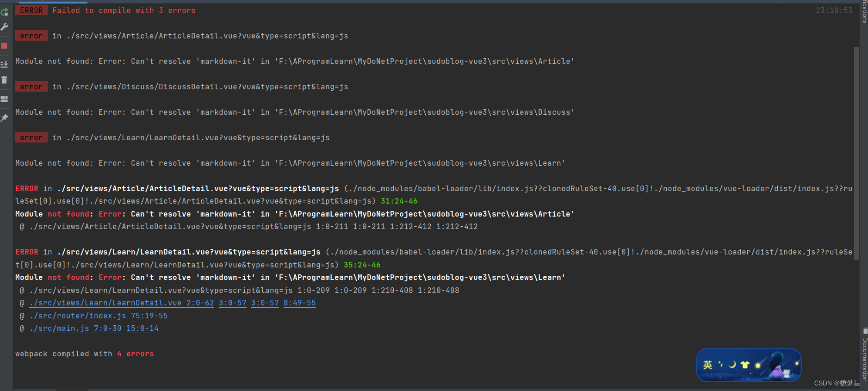Click error badge before LearnDetail.vue?vue&type=script&lang=js path
This screenshot has height=391, width=868.
(31, 137)
